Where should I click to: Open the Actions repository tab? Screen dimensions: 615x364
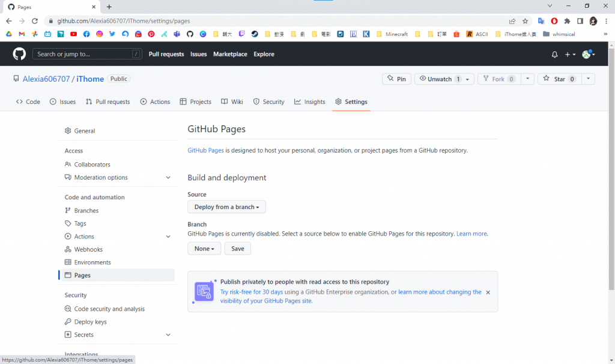pyautogui.click(x=156, y=102)
